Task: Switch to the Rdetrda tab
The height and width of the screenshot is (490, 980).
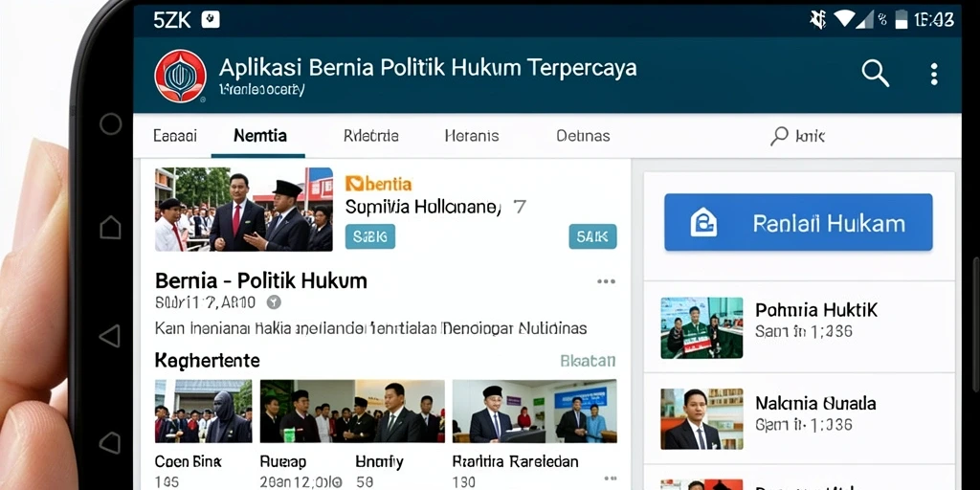Action: pos(371,136)
